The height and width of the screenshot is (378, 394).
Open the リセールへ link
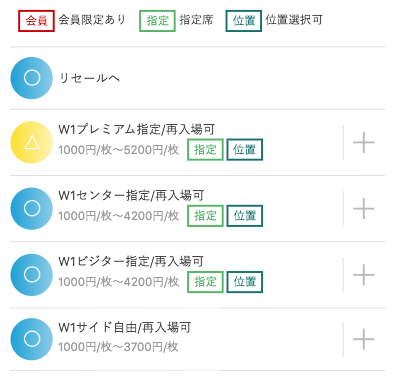[x=89, y=78]
